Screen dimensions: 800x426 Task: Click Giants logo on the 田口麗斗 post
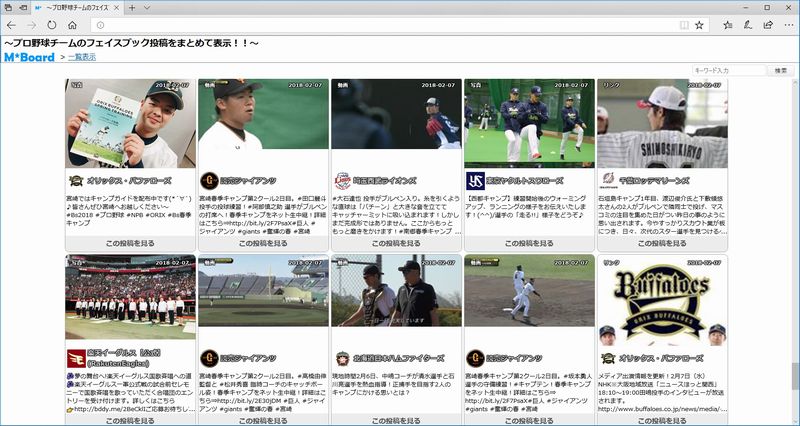coord(209,181)
